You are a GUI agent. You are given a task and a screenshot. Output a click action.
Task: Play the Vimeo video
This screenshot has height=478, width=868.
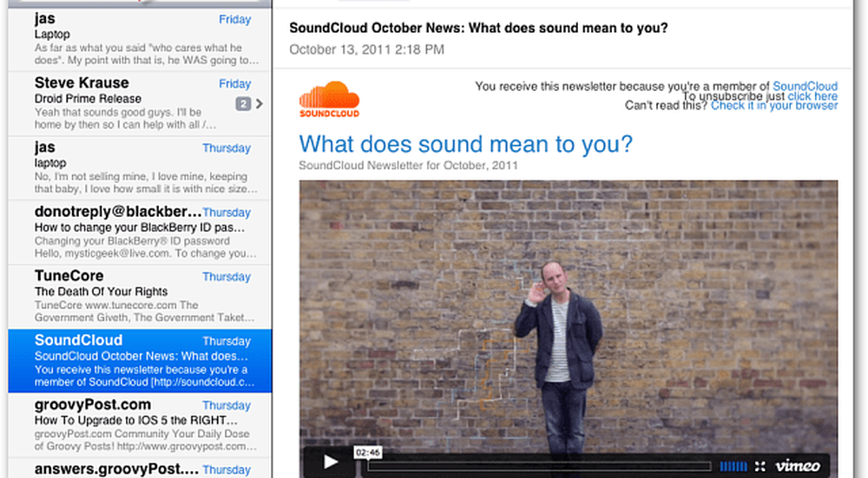tap(331, 462)
